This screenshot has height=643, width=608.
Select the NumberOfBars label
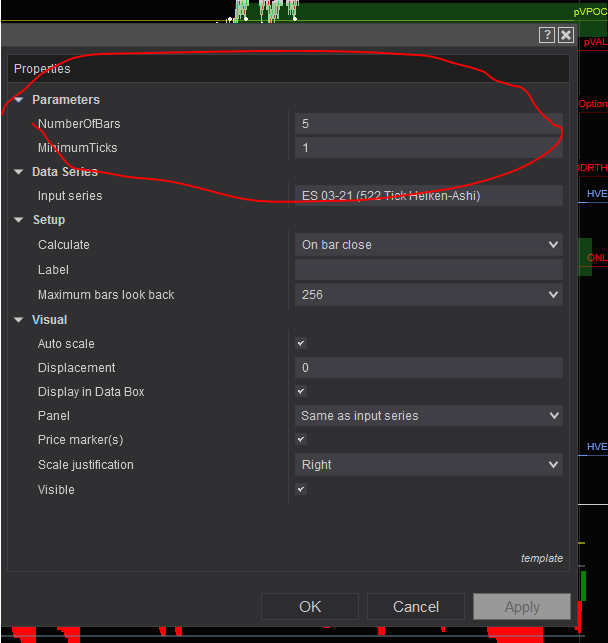click(79, 124)
